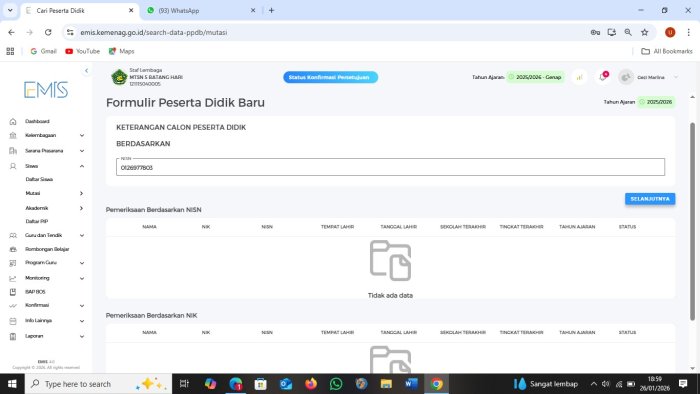Open Rombongan Belajar menu item
Screen dimensions: 700x394
[x=47, y=249]
